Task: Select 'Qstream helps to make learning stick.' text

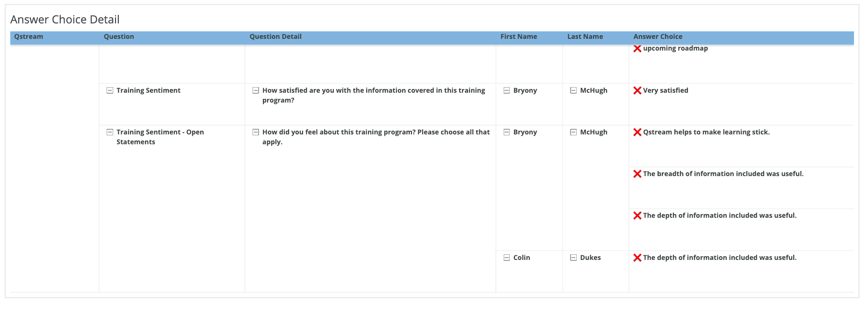Action: 706,132
